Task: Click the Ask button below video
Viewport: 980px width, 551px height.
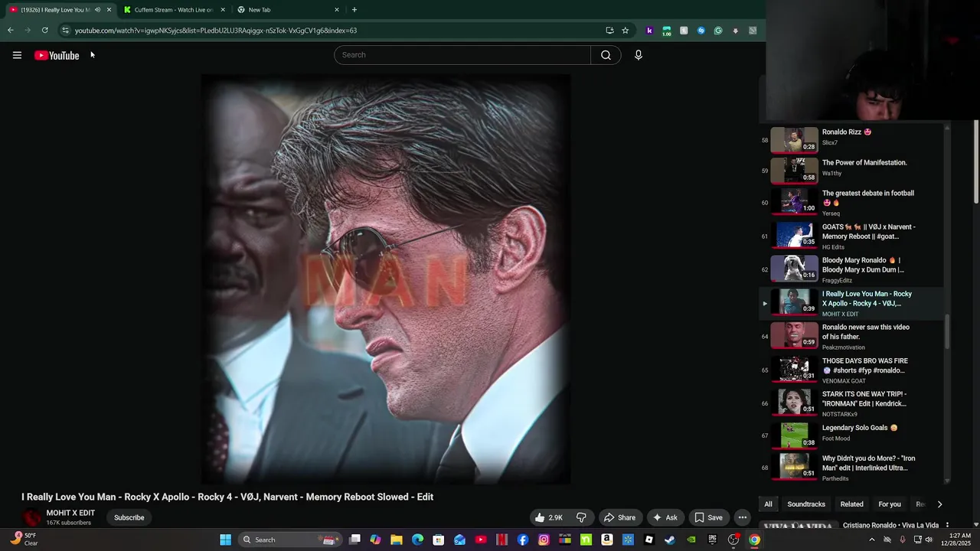Action: [665, 517]
